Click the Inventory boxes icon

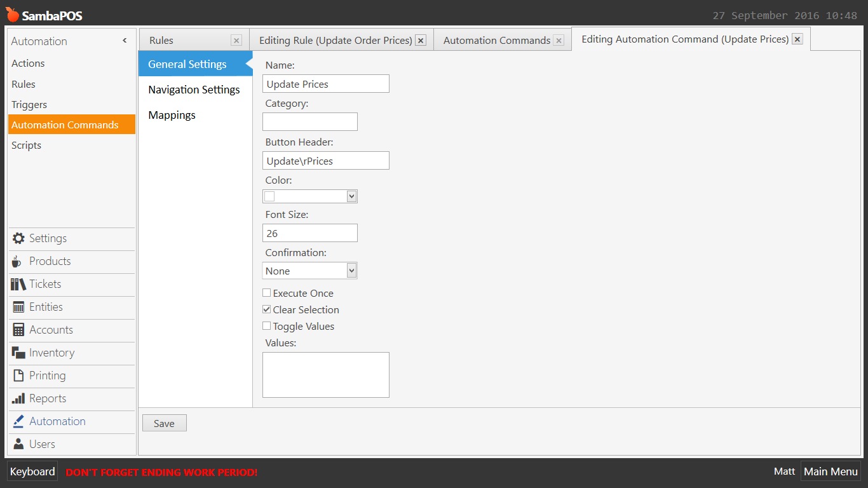click(18, 353)
